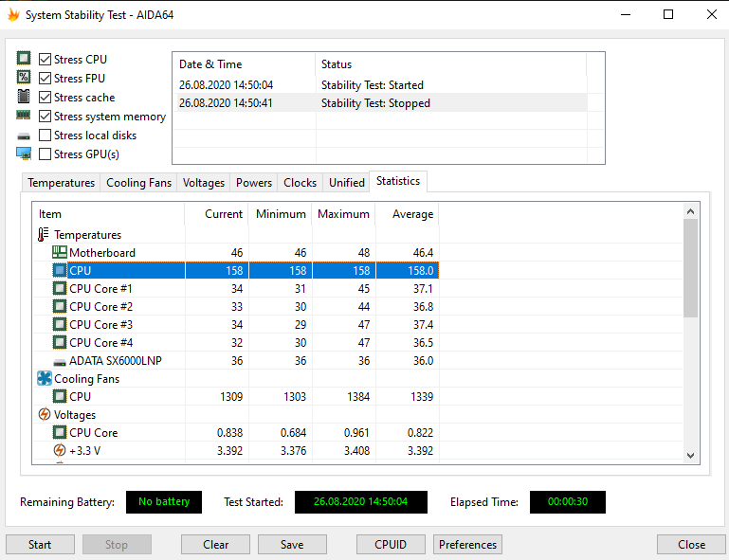Screen dimensions: 729x560
Task: Click the Minimum column header
Action: coord(281,214)
